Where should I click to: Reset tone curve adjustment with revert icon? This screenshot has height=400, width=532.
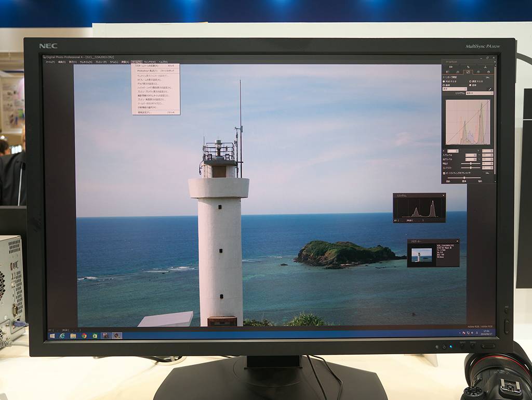coord(487,78)
